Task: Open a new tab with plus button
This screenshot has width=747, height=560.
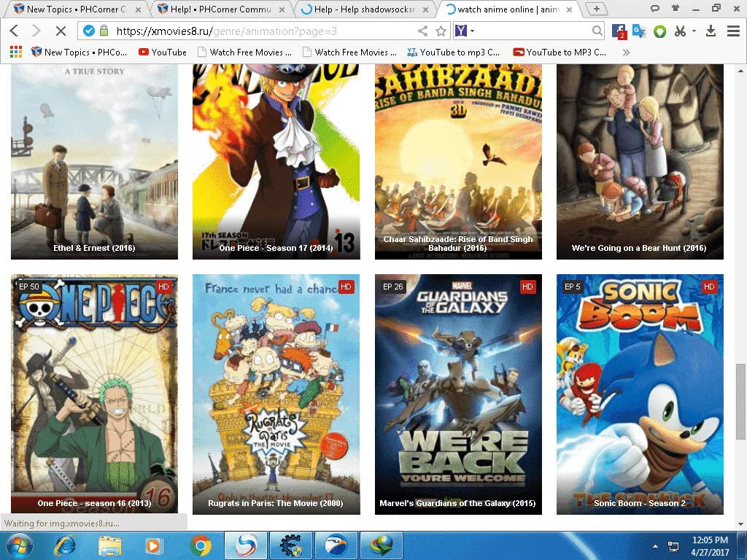Action: click(597, 9)
